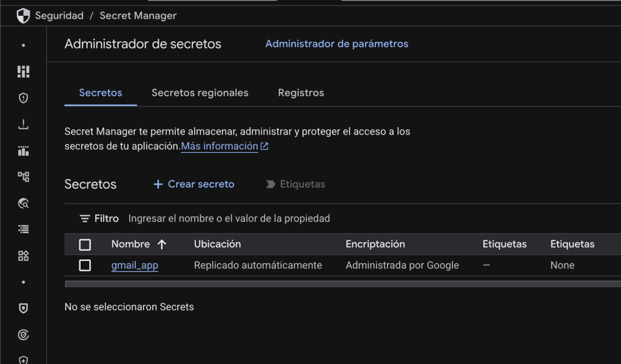Open the indented list sidebar icon
The image size is (621, 364).
(24, 229)
